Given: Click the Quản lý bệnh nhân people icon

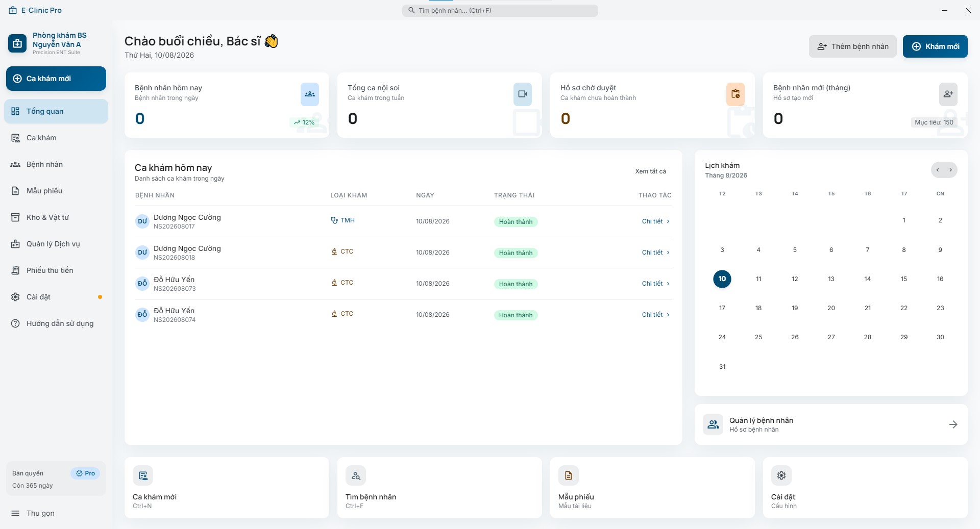Looking at the screenshot, I should [x=713, y=424].
